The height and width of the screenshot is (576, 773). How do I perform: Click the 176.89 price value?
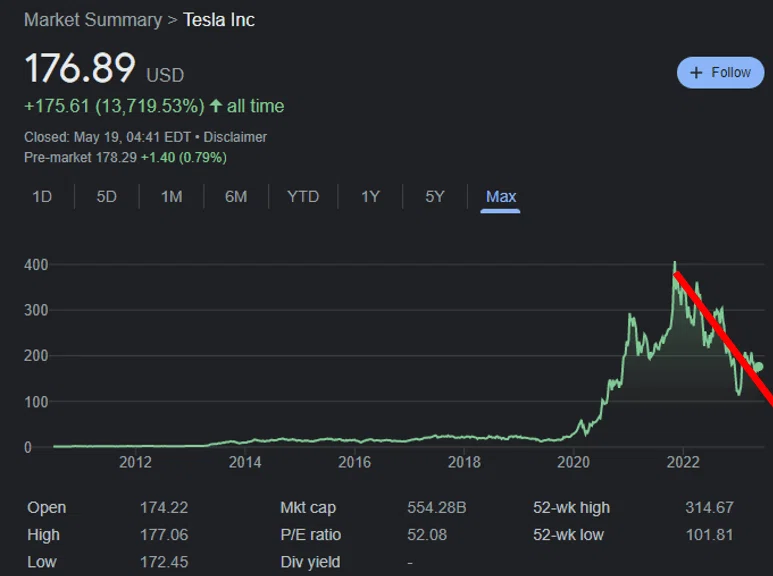pos(80,68)
